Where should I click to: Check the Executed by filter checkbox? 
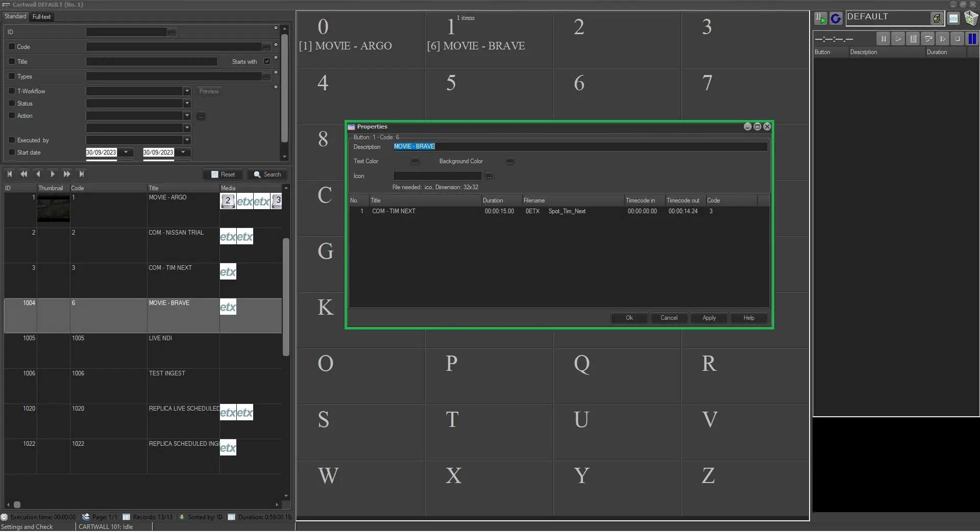click(12, 140)
